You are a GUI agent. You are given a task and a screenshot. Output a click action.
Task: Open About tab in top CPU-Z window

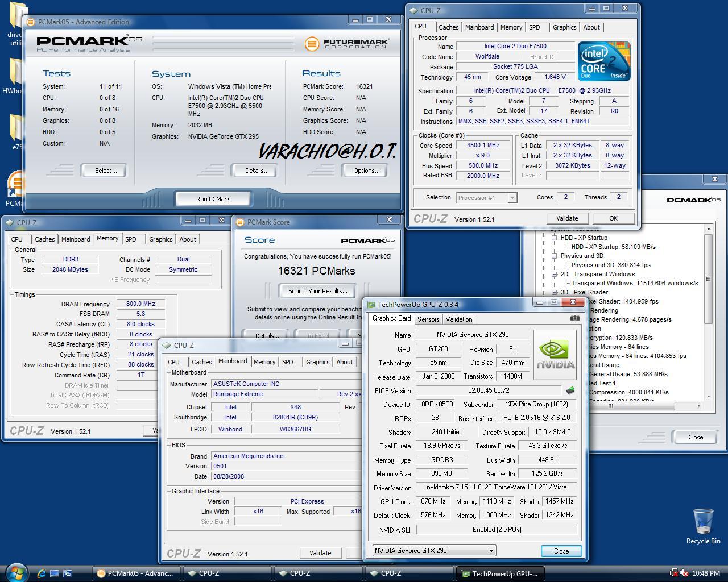[x=591, y=27]
